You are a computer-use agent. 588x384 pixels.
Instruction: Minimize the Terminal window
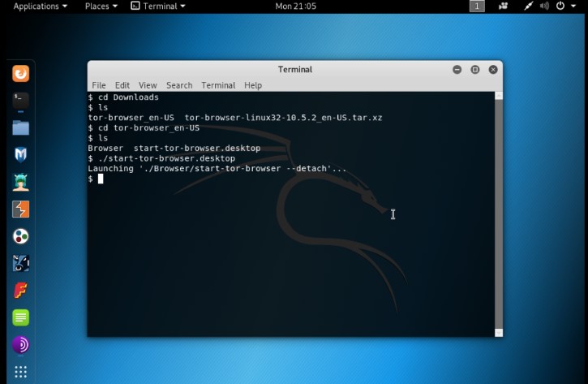[457, 70]
